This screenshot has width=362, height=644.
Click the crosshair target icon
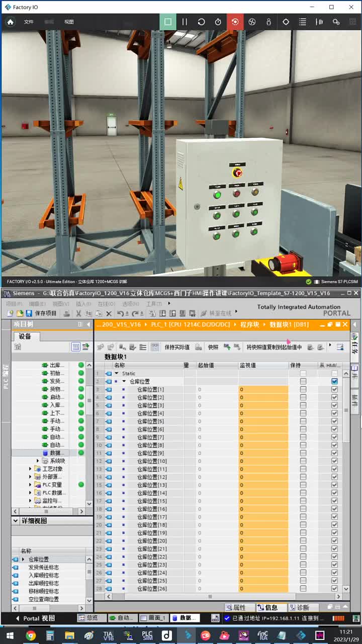coord(286,22)
